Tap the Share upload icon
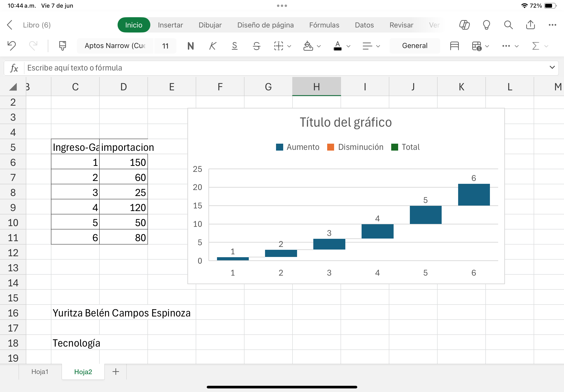This screenshot has height=392, width=564. pyautogui.click(x=530, y=25)
